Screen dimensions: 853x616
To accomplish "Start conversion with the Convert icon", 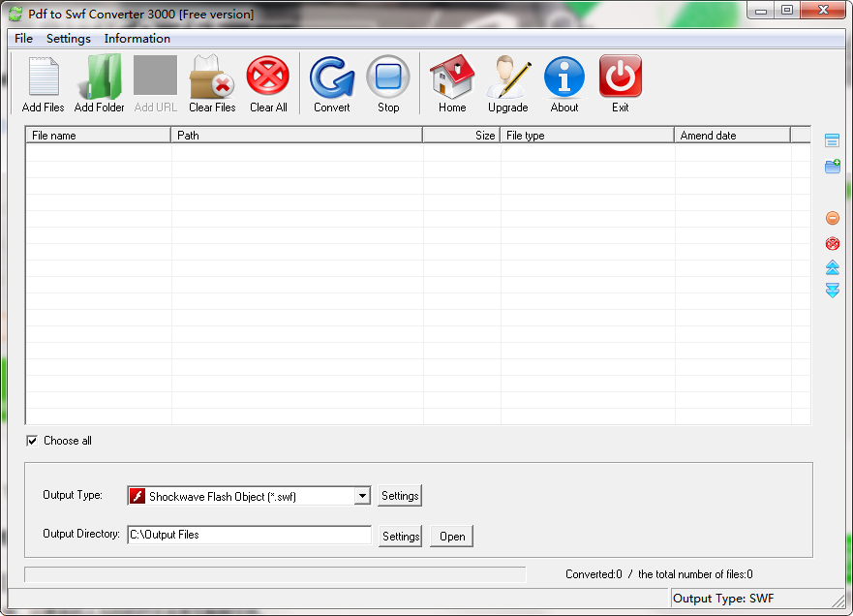I will point(332,77).
